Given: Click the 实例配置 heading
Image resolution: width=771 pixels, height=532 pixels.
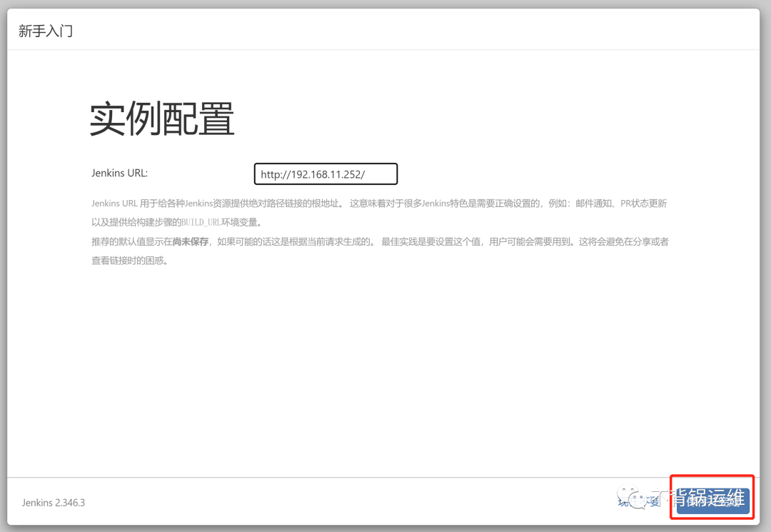Looking at the screenshot, I should point(162,119).
